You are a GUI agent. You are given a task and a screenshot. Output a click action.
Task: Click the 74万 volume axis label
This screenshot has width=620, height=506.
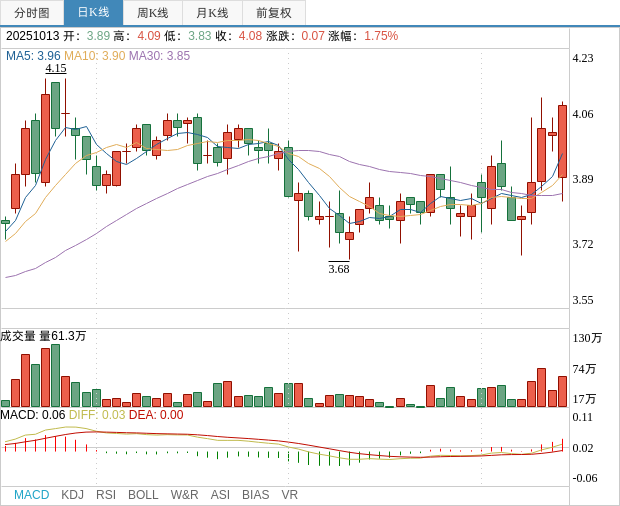[x=584, y=369]
